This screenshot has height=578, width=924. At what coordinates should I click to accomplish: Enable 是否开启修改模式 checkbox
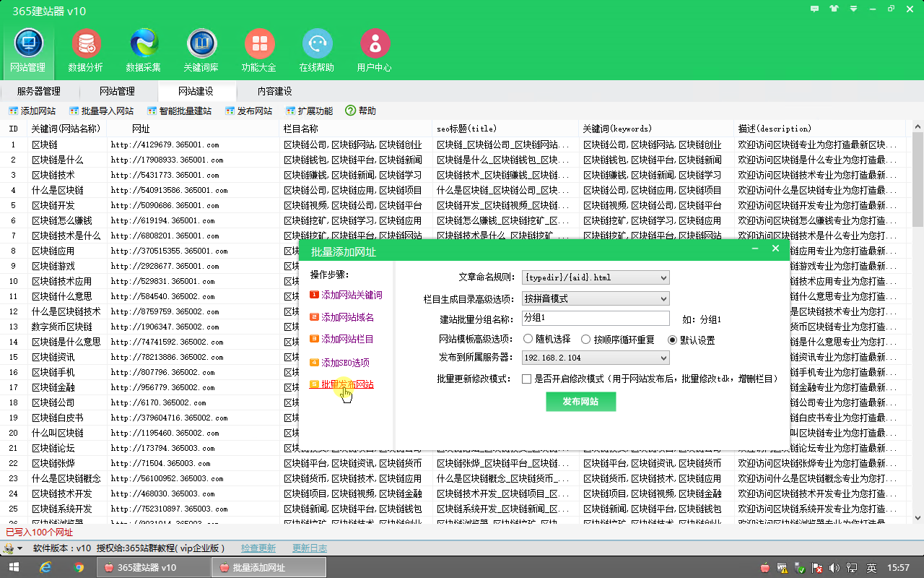[x=527, y=379]
